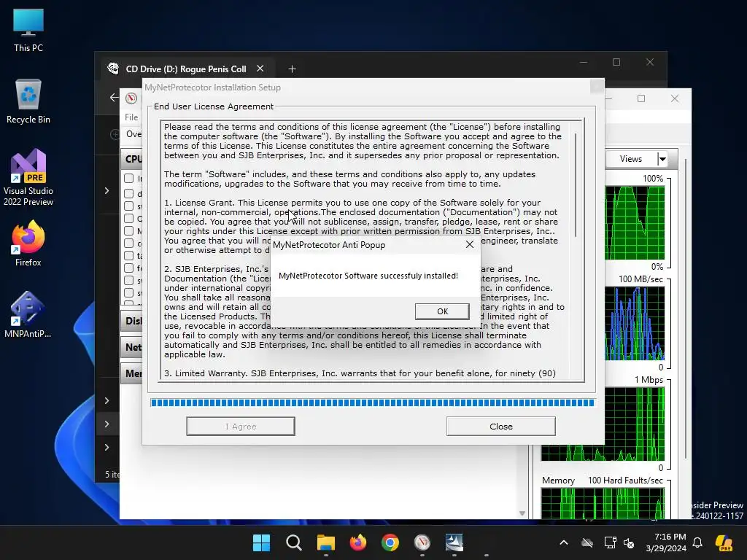Click the disabled I Agree button

coord(241,426)
